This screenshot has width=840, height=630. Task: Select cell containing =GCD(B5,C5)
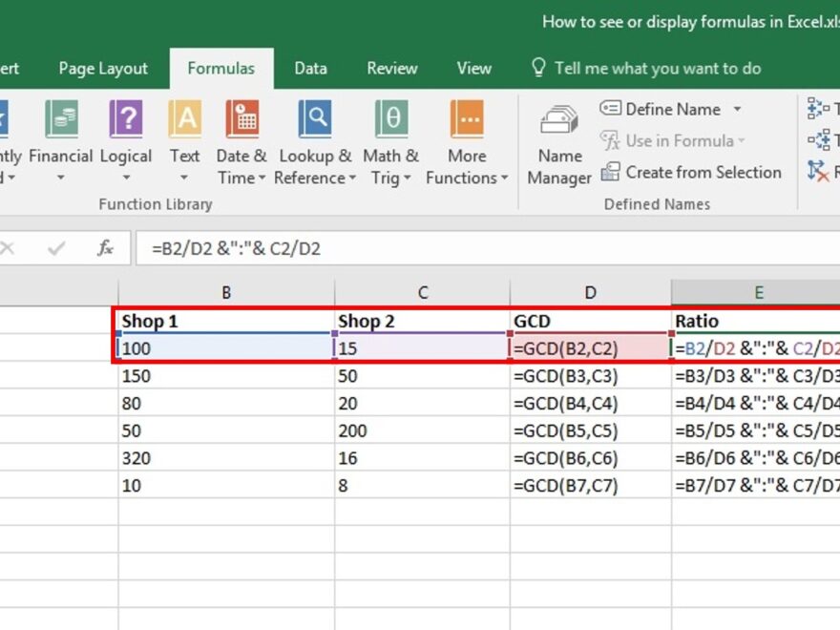566,430
